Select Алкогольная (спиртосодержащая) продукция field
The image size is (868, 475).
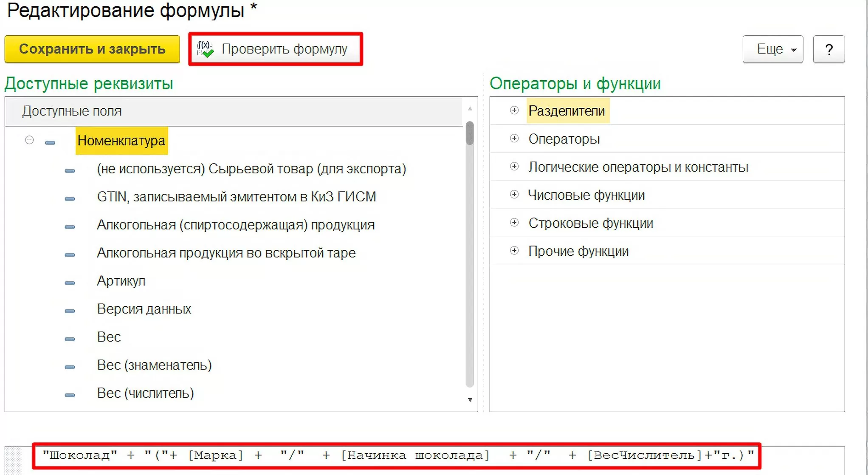(x=236, y=225)
